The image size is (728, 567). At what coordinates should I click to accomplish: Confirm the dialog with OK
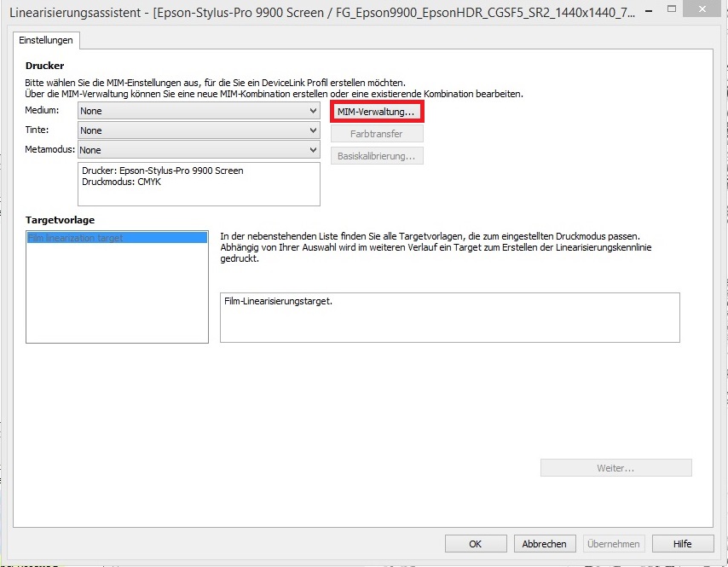coord(476,544)
